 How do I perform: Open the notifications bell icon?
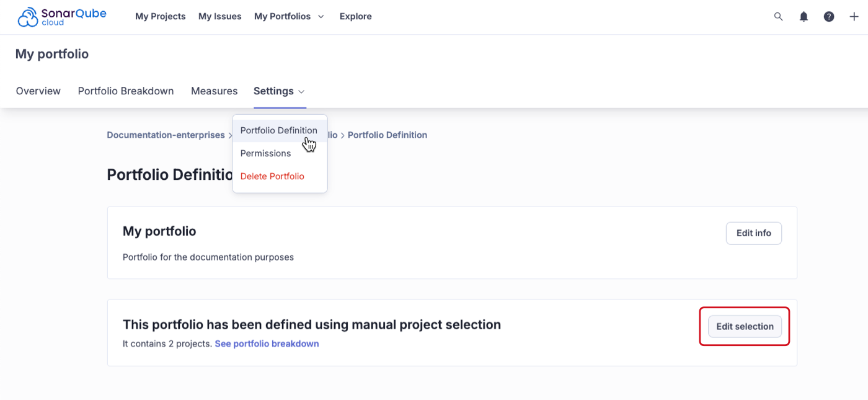804,17
